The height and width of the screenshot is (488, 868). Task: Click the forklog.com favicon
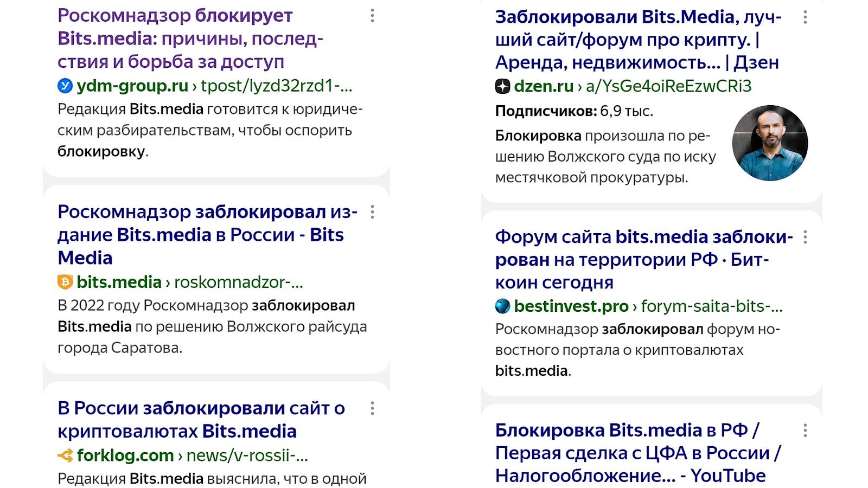(65, 455)
